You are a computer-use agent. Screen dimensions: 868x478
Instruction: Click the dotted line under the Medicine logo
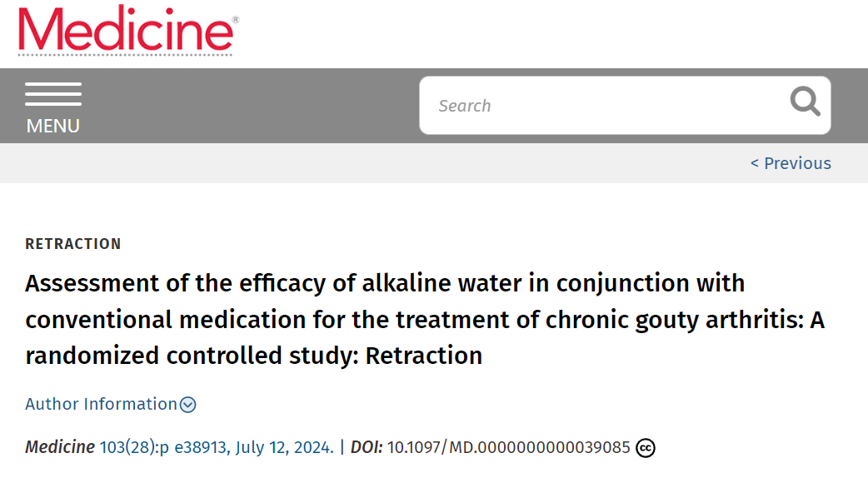(125, 54)
